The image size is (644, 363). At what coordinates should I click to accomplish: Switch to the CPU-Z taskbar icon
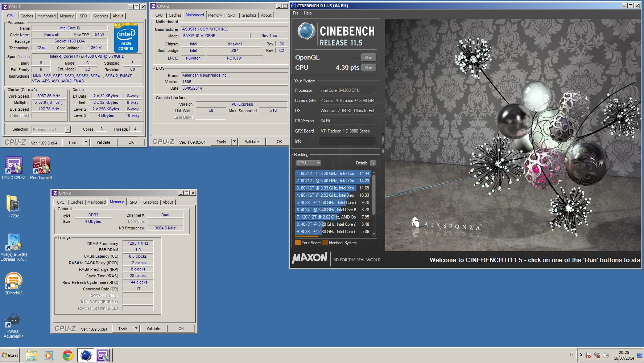point(103,355)
